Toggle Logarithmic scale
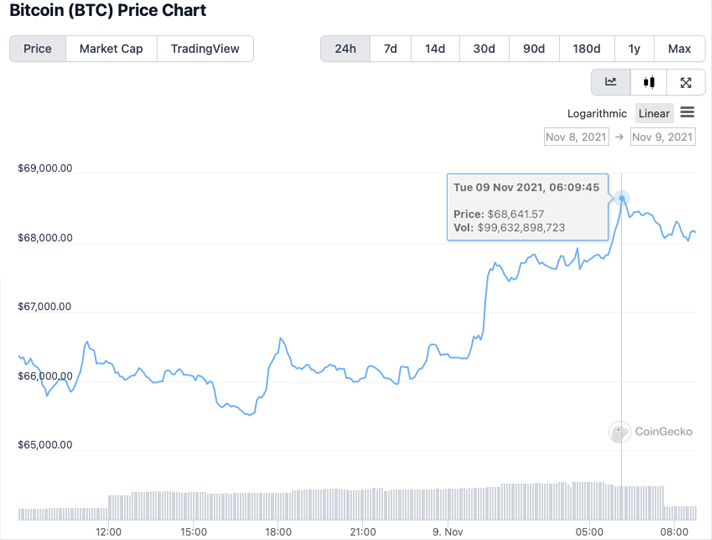The image size is (712, 540). point(597,114)
